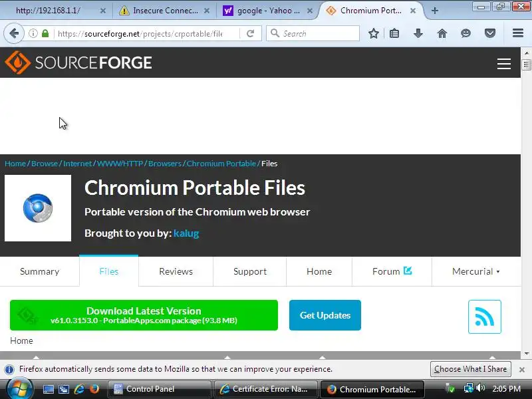Open the Support project tab

pyautogui.click(x=250, y=271)
